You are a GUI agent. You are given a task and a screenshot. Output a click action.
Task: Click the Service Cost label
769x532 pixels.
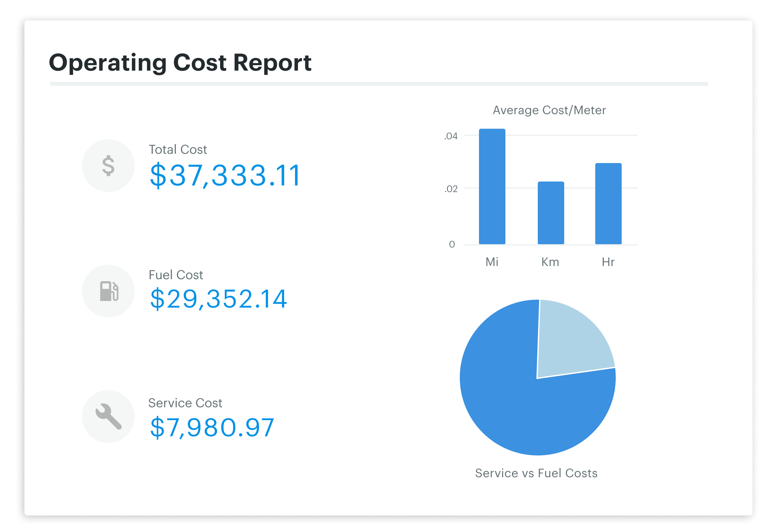[x=185, y=403]
